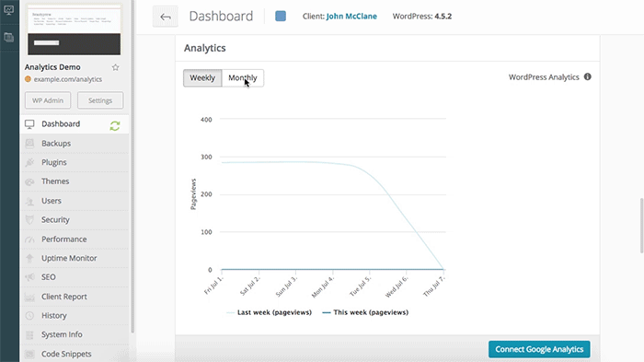Click the back arrow button
The width and height of the screenshot is (644, 362).
pos(166,17)
